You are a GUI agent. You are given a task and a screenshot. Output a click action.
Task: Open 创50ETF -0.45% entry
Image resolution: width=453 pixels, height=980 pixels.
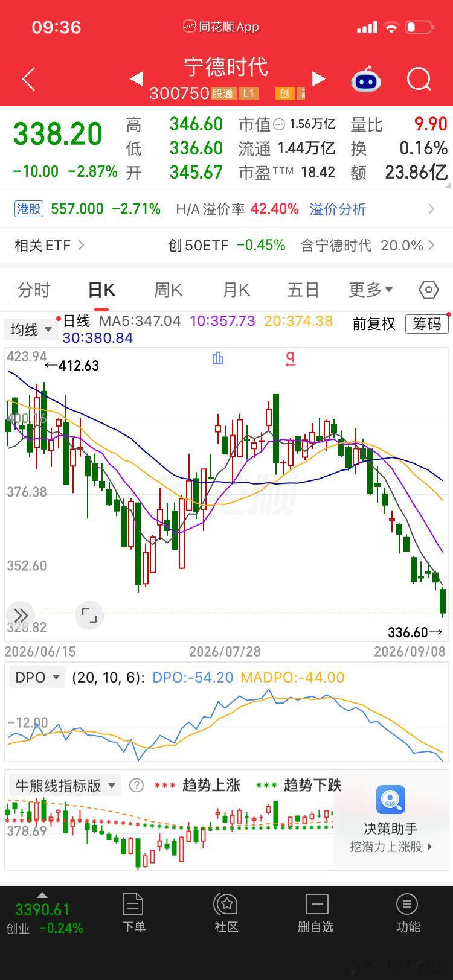(226, 245)
